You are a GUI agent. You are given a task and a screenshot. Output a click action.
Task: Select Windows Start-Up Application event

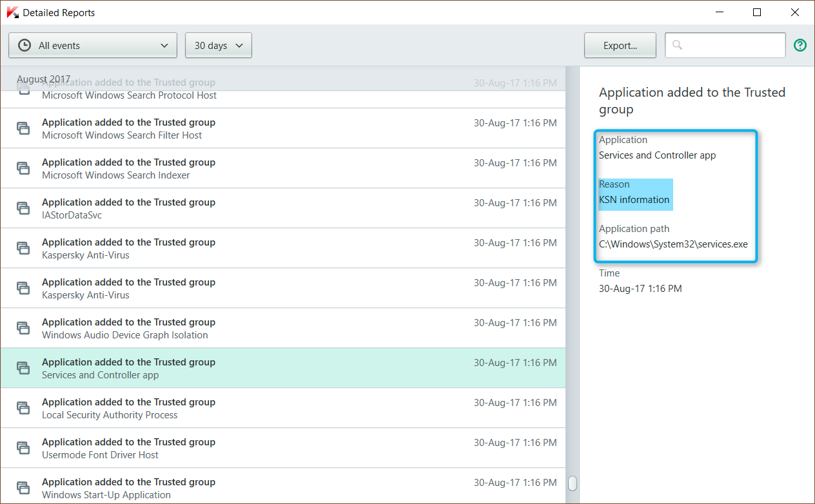pyautogui.click(x=282, y=486)
